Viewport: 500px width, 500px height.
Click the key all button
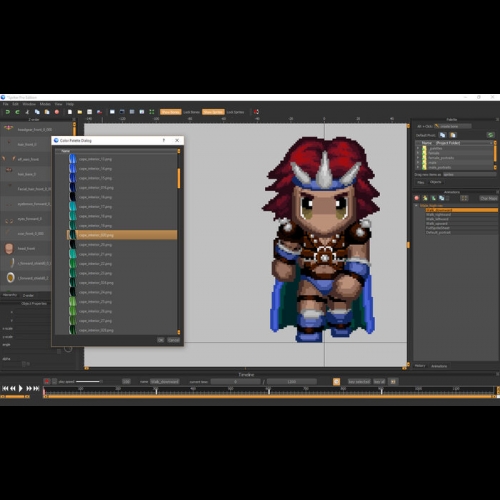tap(379, 382)
